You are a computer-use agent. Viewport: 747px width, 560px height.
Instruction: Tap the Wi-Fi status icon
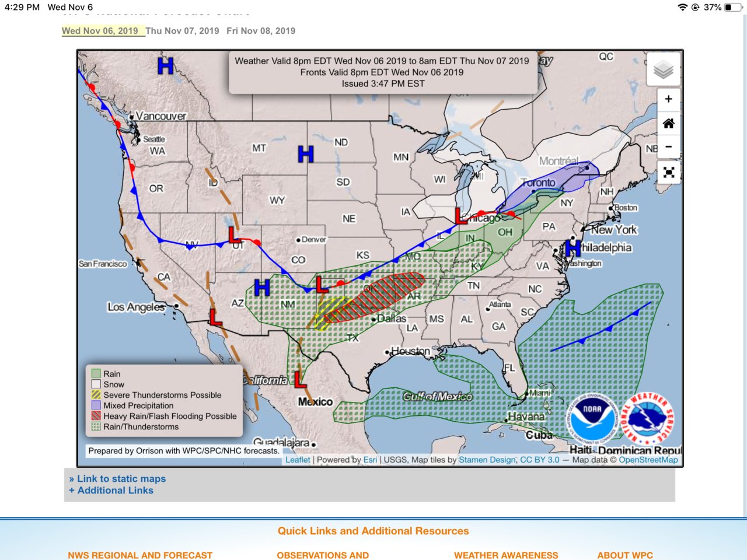pos(682,7)
